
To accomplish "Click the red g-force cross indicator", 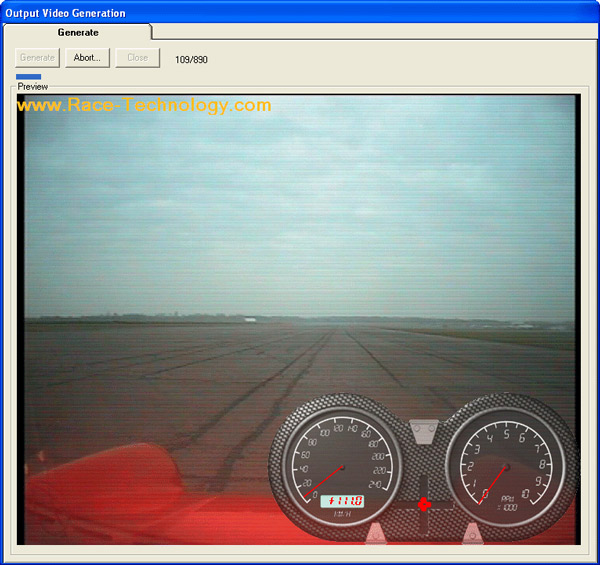I will [424, 505].
